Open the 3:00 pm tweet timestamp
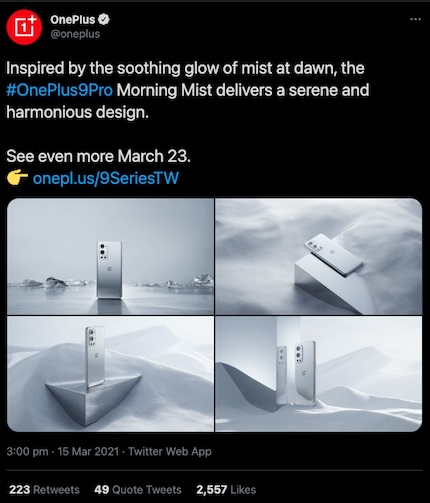The width and height of the screenshot is (430, 503). (x=27, y=452)
